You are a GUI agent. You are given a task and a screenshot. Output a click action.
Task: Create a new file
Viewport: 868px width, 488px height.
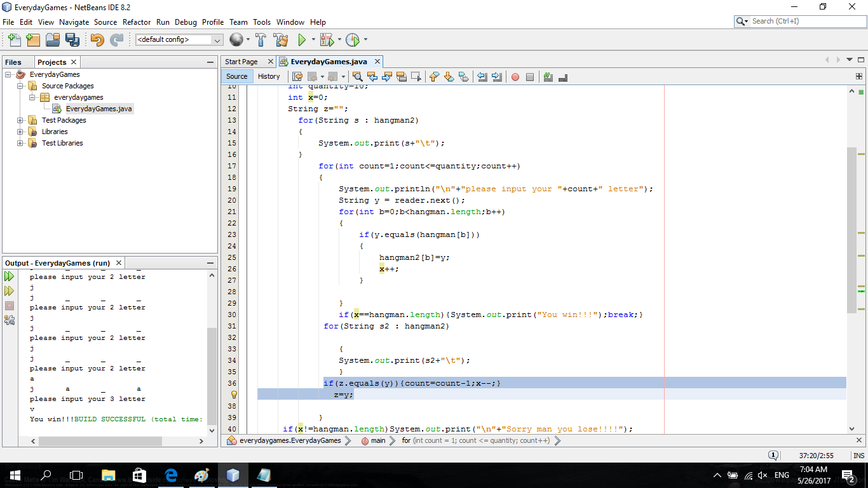tap(15, 39)
